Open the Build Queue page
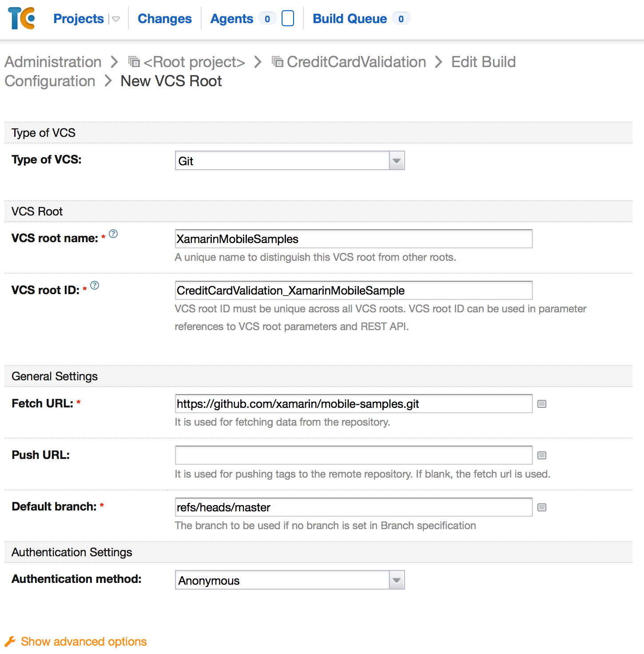 click(350, 19)
